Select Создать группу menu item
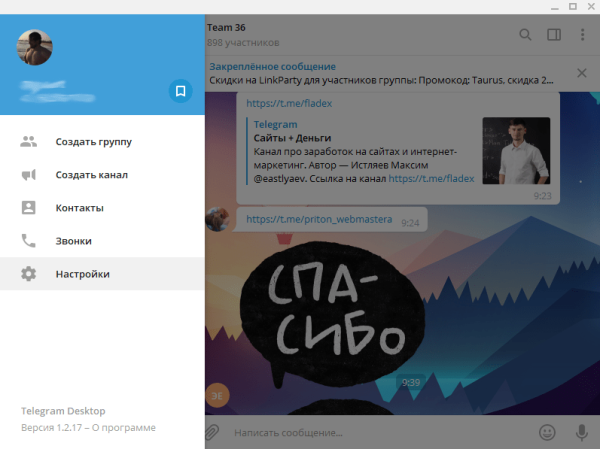Screen dimensions: 600x449 pos(93,142)
